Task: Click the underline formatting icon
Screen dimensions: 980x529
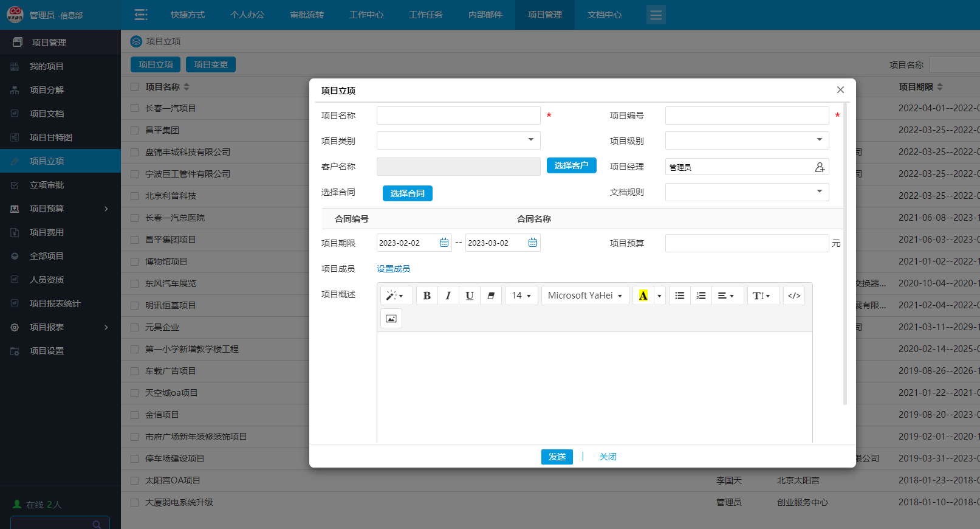Action: (469, 296)
